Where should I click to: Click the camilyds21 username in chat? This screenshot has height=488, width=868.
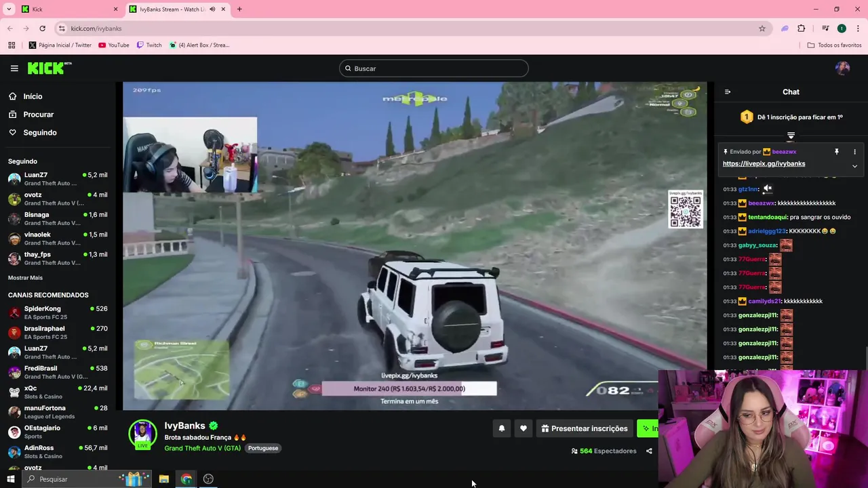(x=765, y=302)
